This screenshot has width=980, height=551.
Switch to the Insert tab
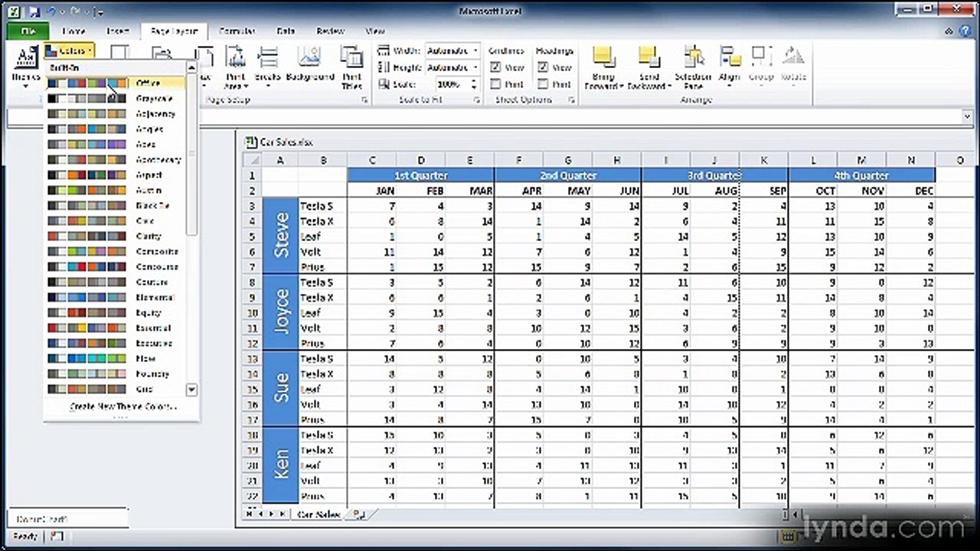coord(118,31)
